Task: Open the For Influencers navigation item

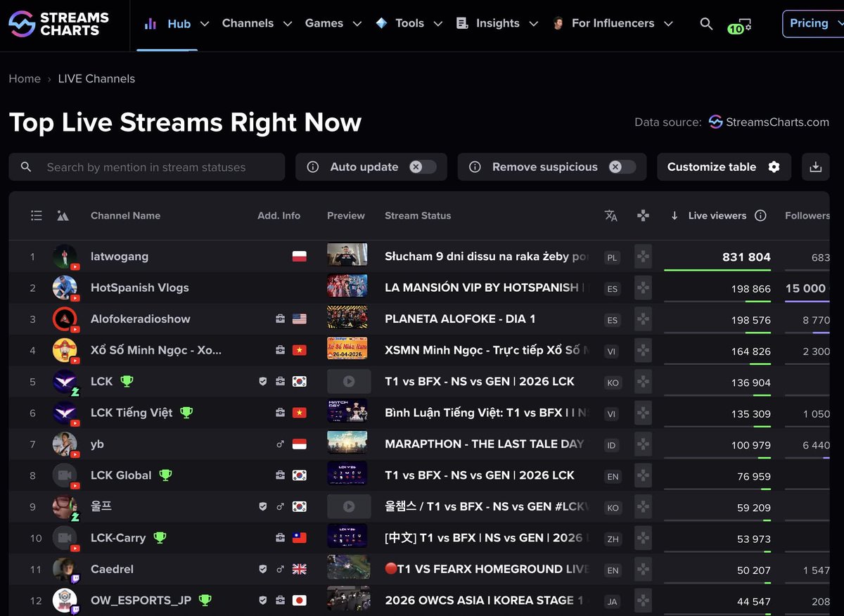Action: pyautogui.click(x=613, y=23)
